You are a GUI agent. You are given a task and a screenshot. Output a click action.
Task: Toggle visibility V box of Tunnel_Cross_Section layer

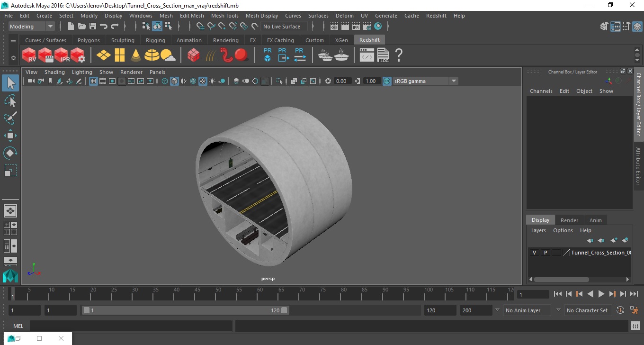(534, 253)
